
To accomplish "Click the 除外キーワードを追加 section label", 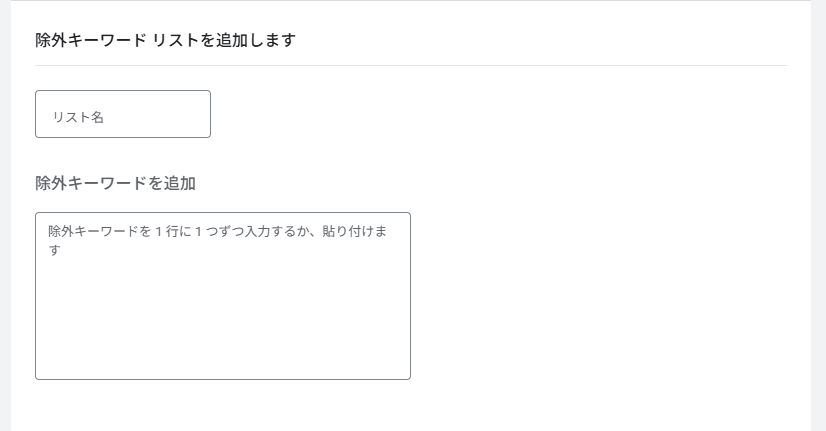I will tap(115, 183).
